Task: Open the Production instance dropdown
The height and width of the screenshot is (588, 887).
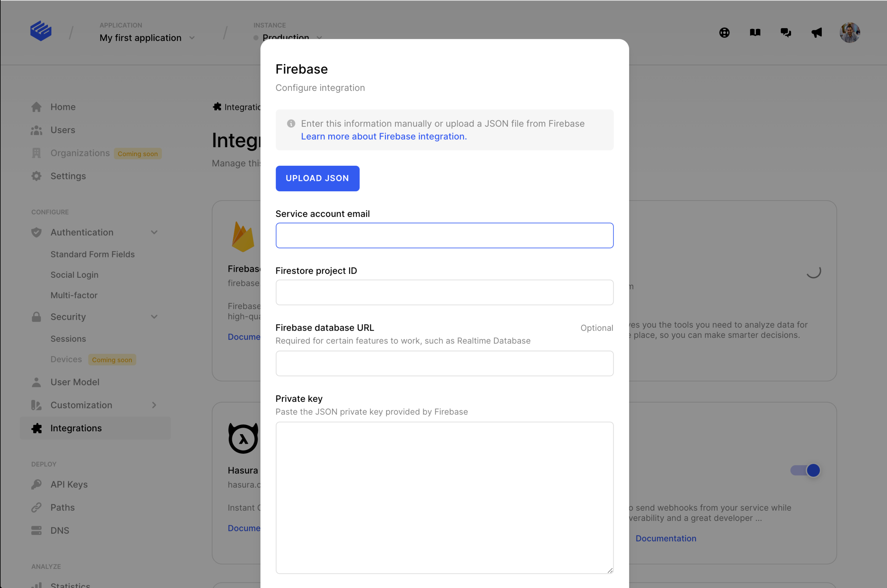Action: point(288,38)
